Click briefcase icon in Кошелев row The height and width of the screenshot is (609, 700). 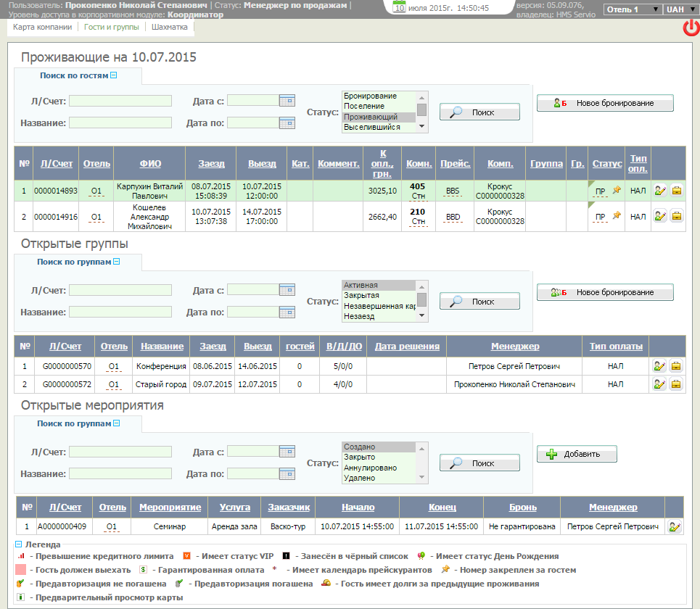(676, 216)
